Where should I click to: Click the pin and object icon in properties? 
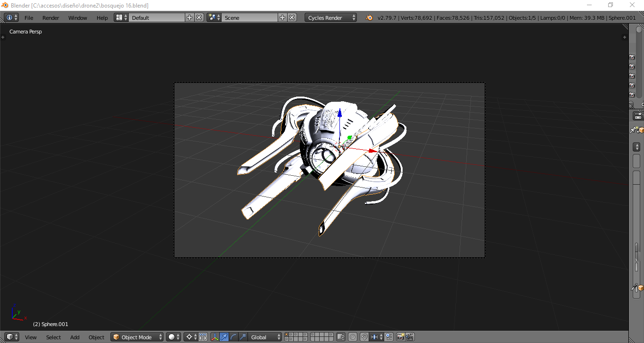pos(637,130)
